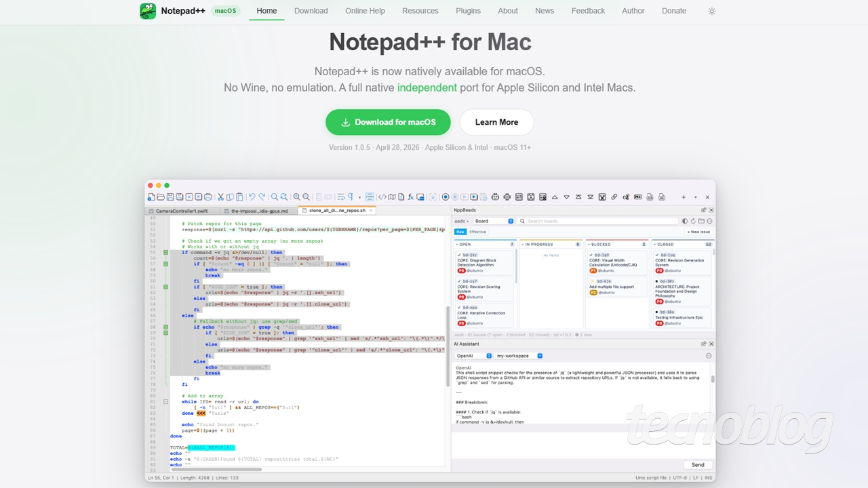Switch to the-impossi...idia-gpus.md tab
868x488 pixels.
point(259,211)
